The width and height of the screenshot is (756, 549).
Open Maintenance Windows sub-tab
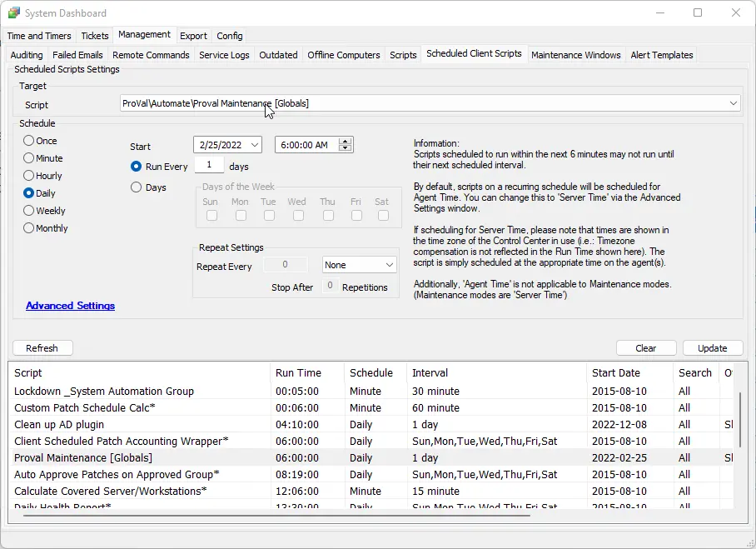click(575, 55)
